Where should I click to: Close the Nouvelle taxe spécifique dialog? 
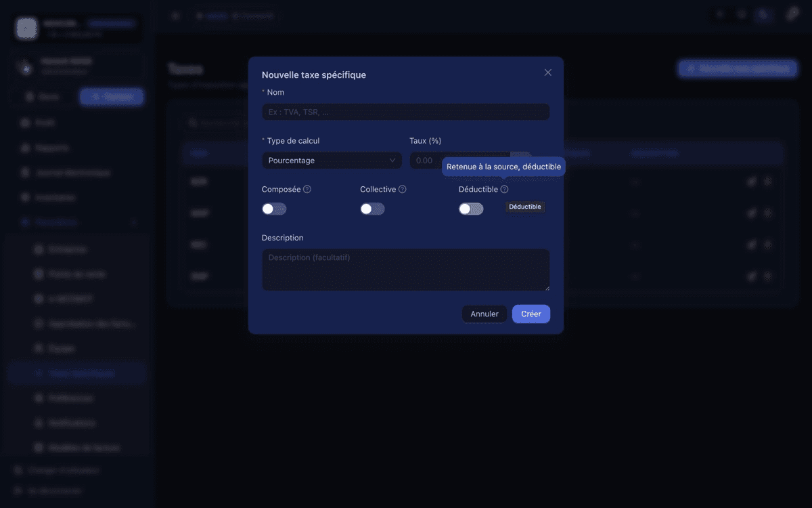point(548,72)
